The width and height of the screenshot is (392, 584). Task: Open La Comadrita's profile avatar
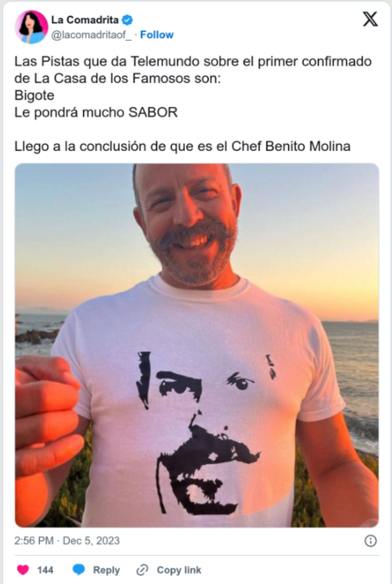click(31, 27)
